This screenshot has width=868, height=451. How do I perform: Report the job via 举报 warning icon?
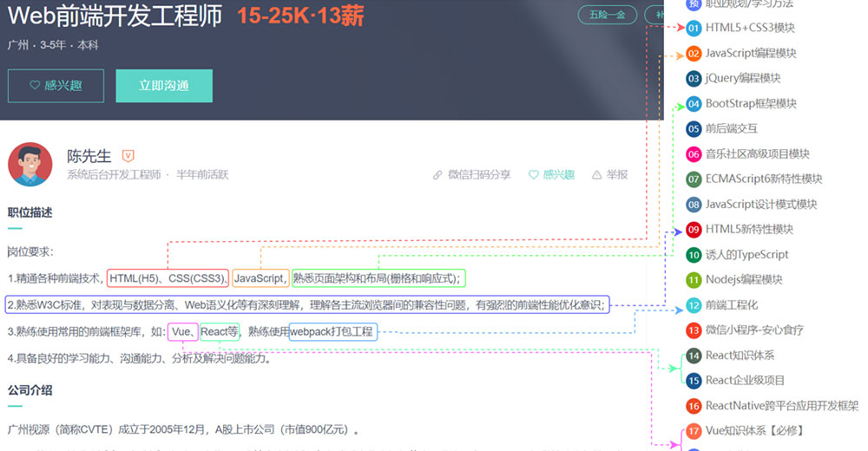pos(609,174)
